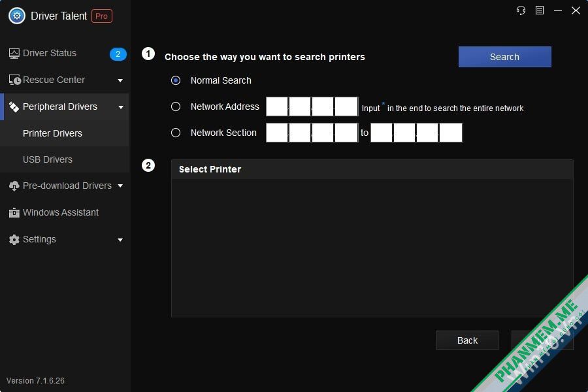Collapse the Peripheral Drivers arrow

pos(121,107)
